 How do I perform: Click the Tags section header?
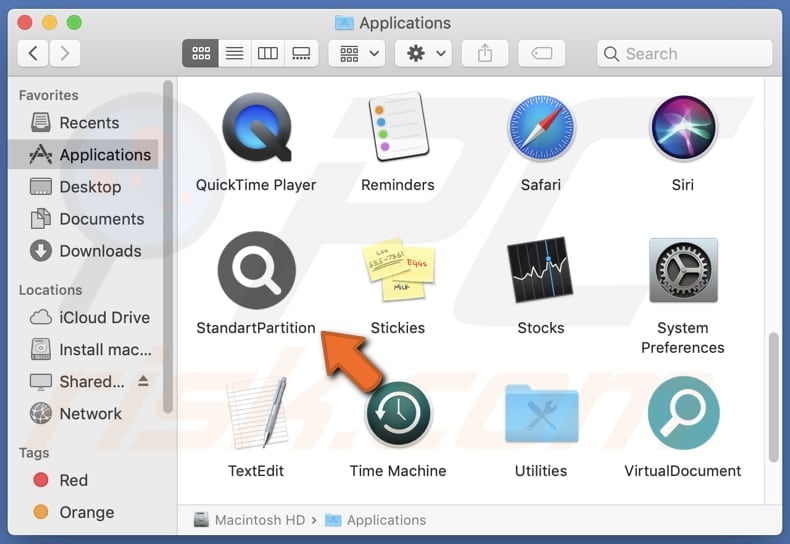tap(34, 453)
